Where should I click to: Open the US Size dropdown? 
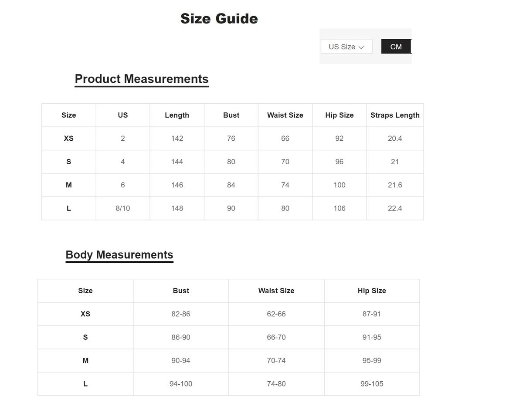(x=346, y=47)
